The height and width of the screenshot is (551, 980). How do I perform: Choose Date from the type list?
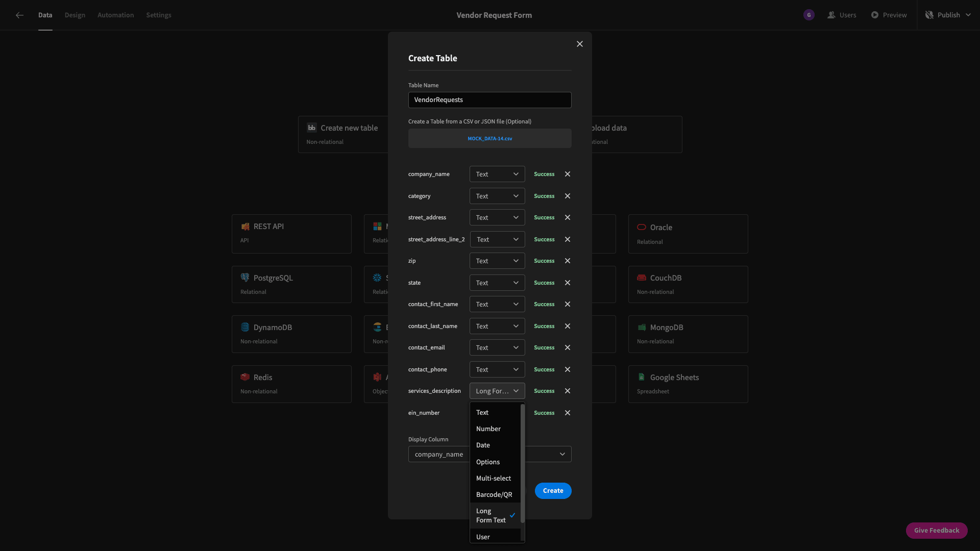[495, 445]
